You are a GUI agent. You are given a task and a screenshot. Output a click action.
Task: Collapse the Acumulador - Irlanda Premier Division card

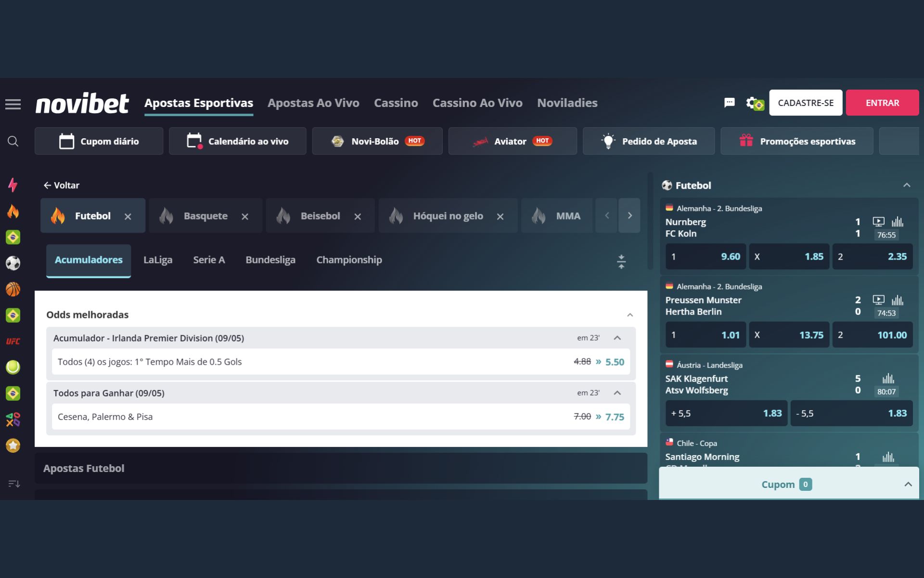616,338
